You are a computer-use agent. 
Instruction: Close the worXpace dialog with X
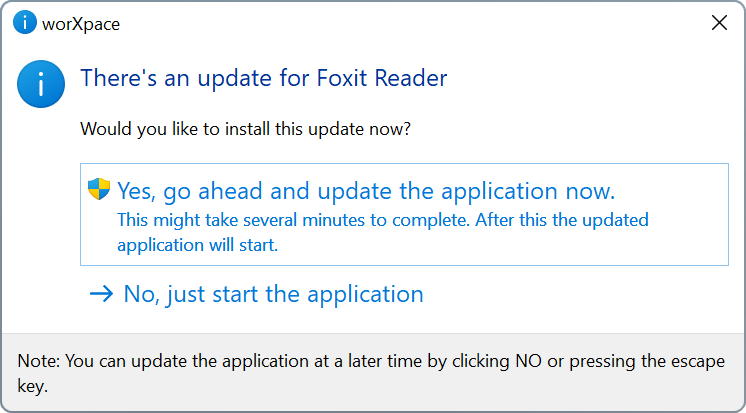point(719,23)
